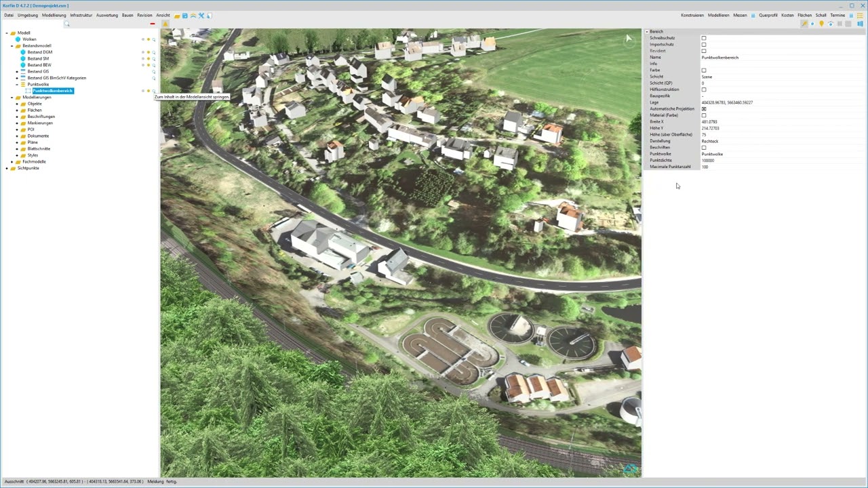Click the magnifier search icon above tree
Viewport: 868px width, 488px height.
(66, 24)
